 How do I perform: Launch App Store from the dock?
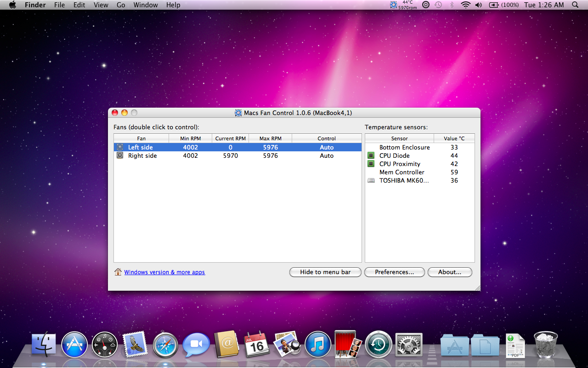[74, 345]
